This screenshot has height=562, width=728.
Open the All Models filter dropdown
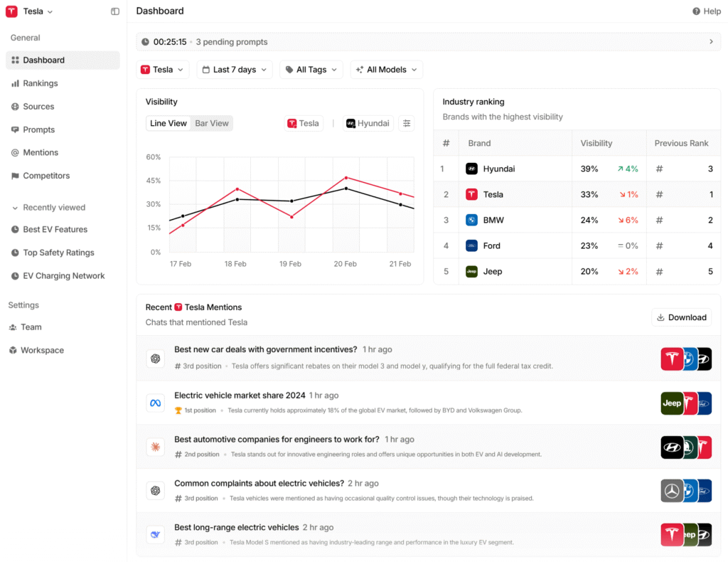click(x=386, y=70)
